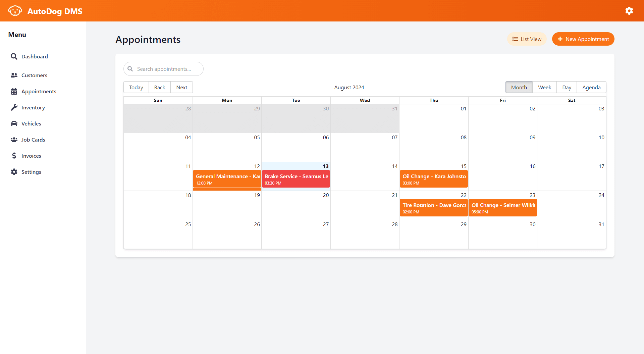
Task: Click the date number 31 in last row
Action: [x=601, y=224]
